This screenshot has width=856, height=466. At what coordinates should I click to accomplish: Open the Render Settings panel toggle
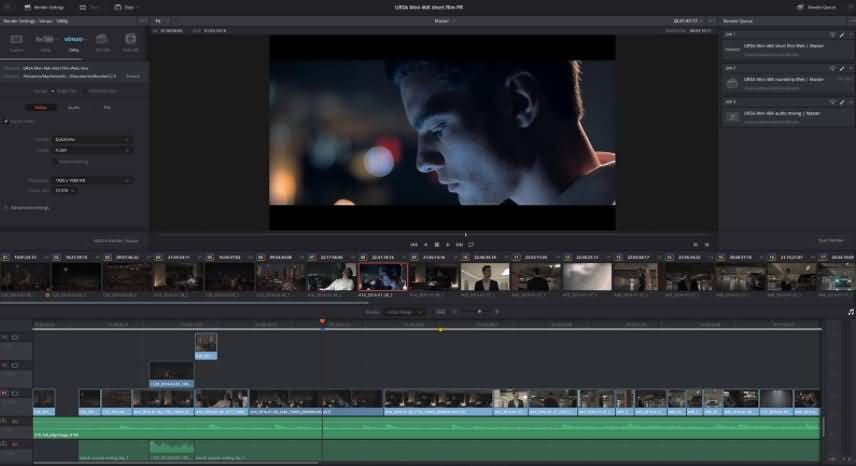click(44, 8)
